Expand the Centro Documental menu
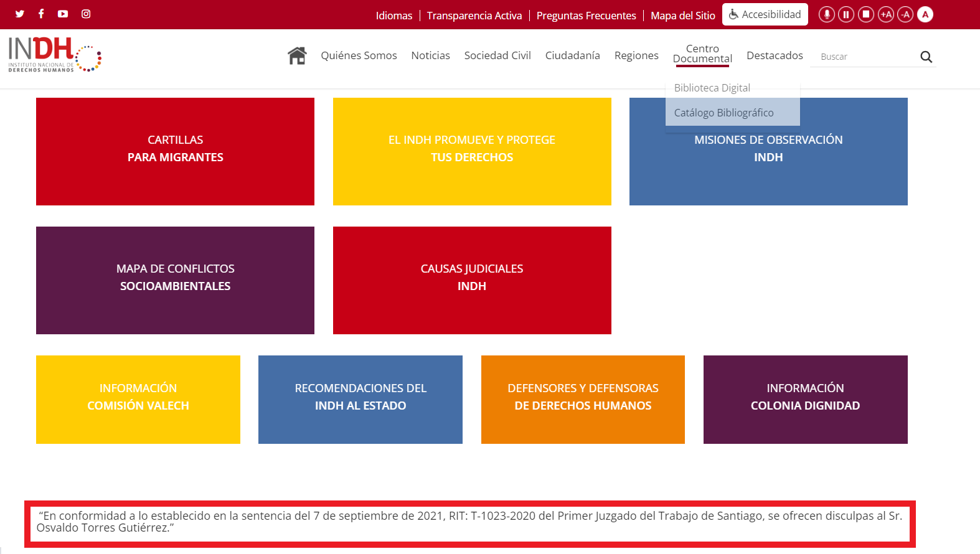Image resolution: width=980 pixels, height=554 pixels. click(702, 54)
